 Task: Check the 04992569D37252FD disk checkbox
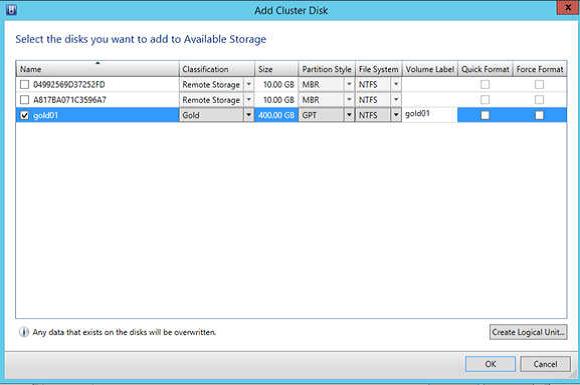(x=24, y=85)
